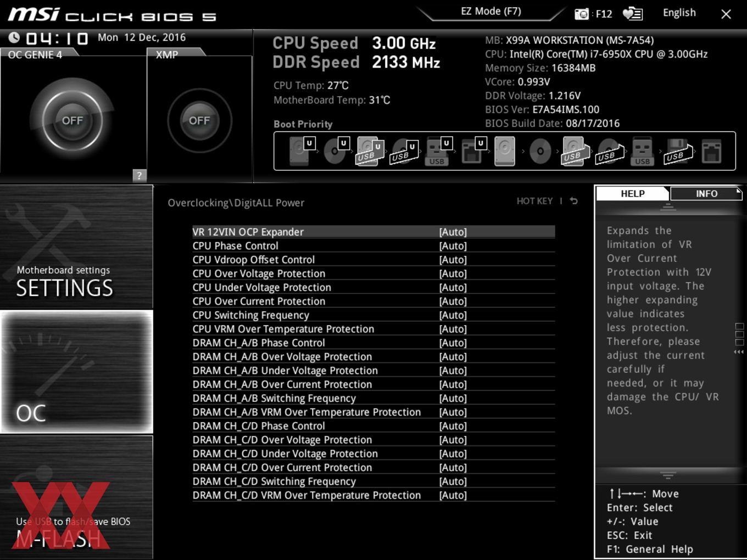Go back with the return arrow icon

click(573, 201)
